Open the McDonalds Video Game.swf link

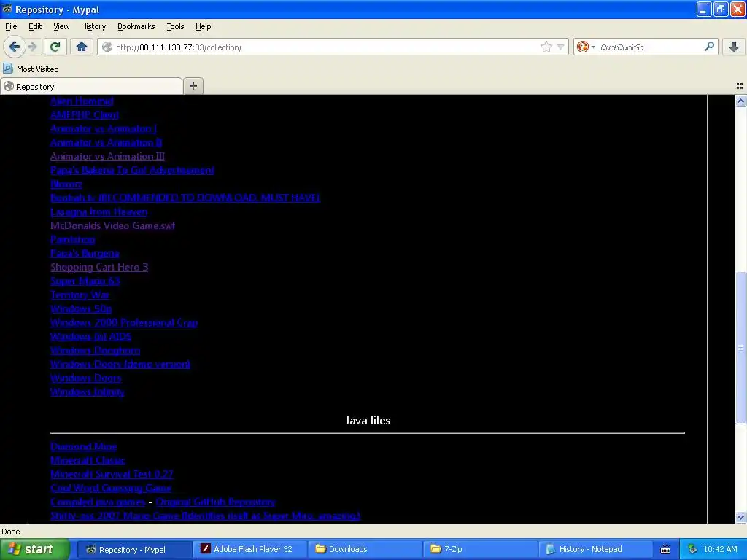tap(113, 226)
